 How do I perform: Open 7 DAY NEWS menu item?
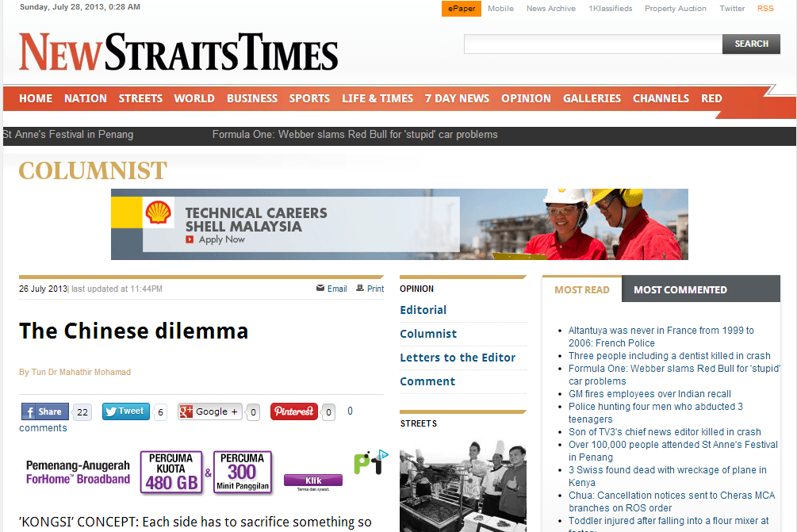457,98
